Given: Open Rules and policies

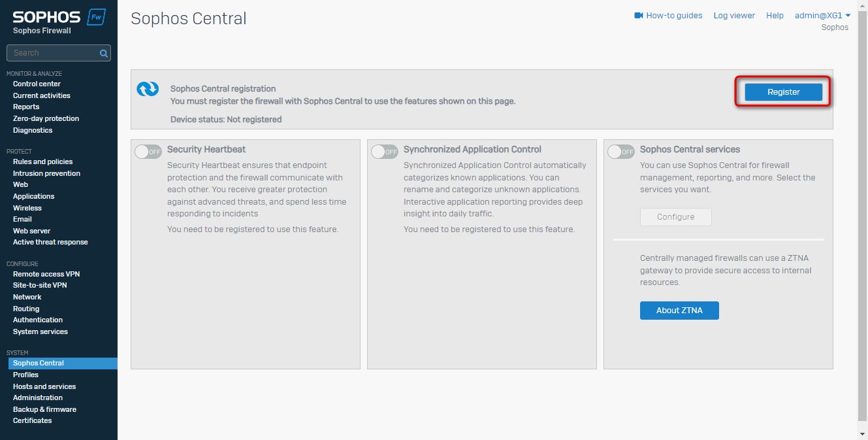Looking at the screenshot, I should [x=42, y=161].
